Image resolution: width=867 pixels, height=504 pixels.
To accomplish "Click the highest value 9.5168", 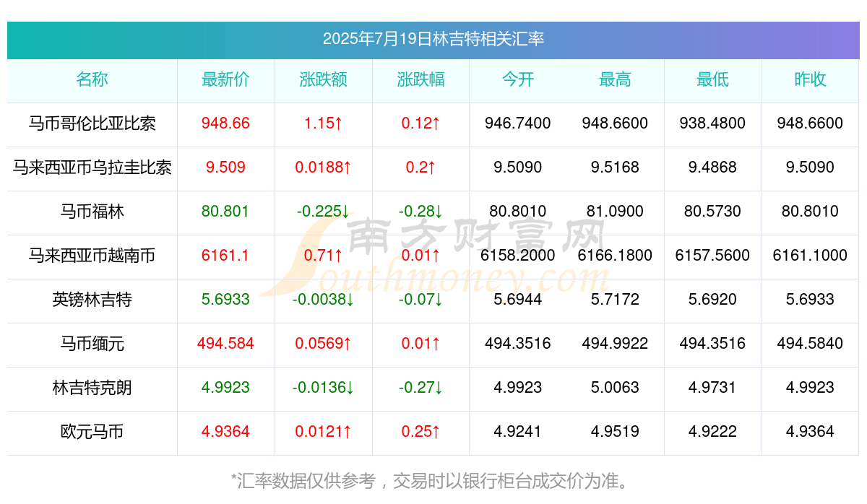I will coord(615,168).
